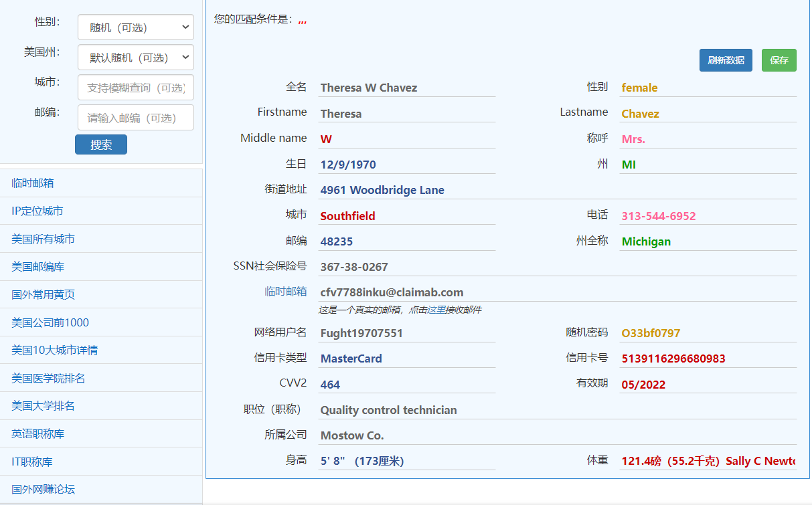Click the green 保存 save button

(x=779, y=60)
